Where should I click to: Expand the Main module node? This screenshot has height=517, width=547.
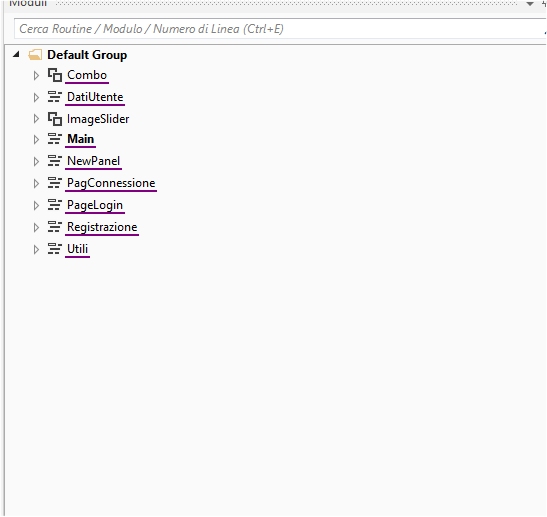tap(36, 140)
